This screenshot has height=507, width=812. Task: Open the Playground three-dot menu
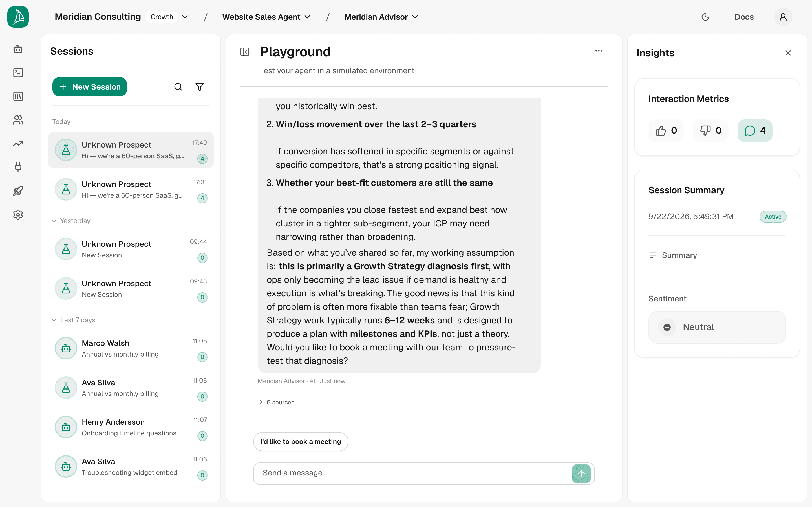(x=599, y=51)
